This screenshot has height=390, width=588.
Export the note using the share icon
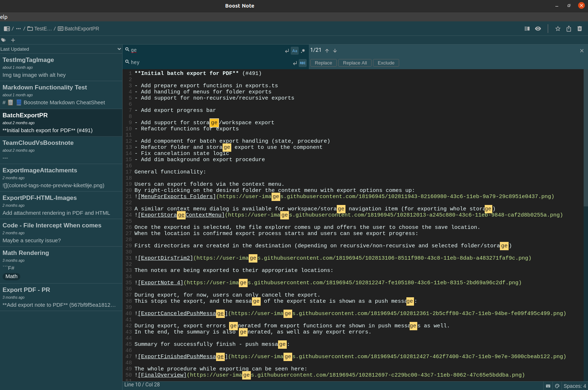(569, 29)
